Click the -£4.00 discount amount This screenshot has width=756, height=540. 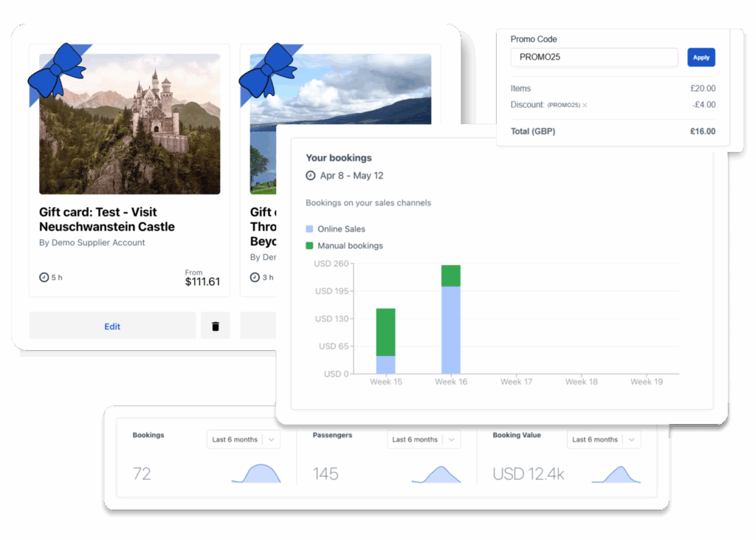pyautogui.click(x=704, y=105)
